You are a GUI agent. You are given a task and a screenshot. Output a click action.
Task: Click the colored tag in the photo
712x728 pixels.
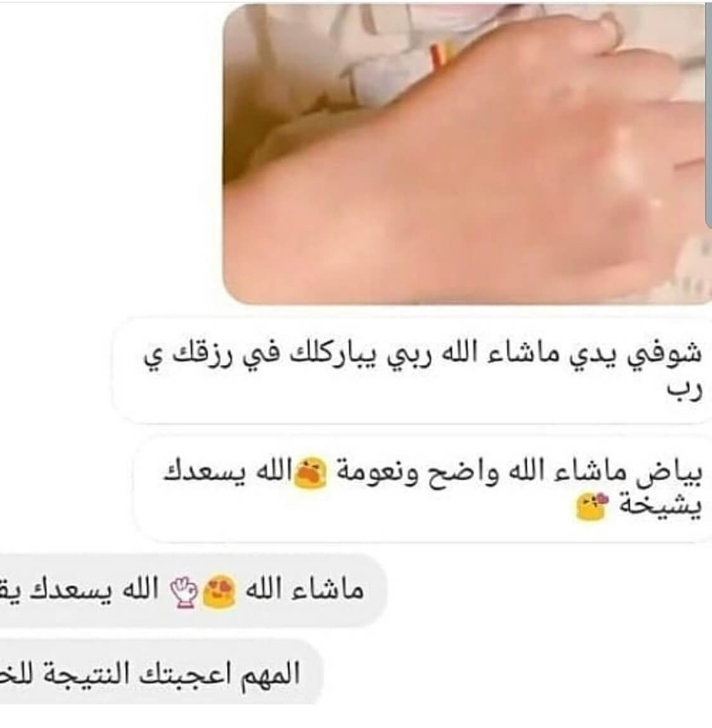pos(439,56)
